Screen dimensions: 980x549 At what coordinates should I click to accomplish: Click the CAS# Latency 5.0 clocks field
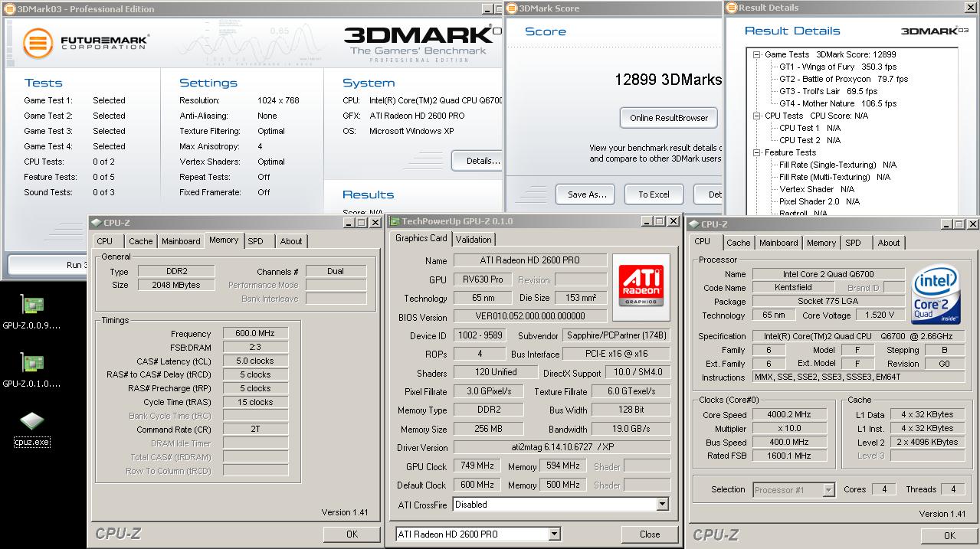click(255, 361)
